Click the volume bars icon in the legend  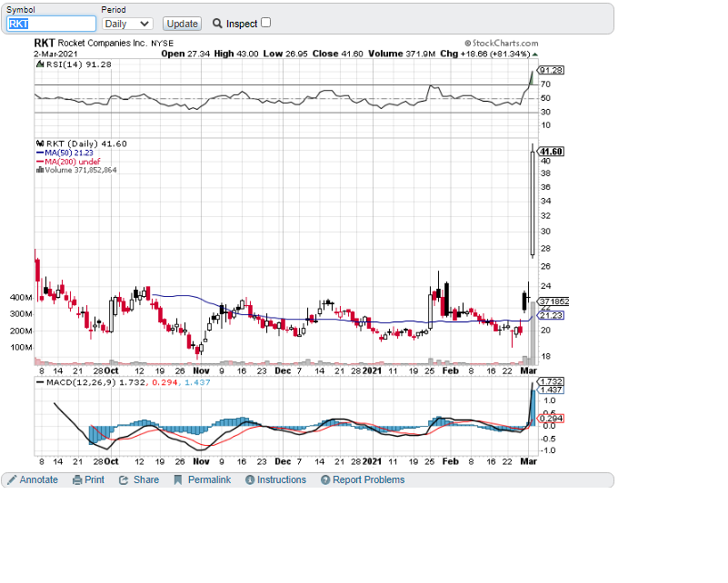40,170
